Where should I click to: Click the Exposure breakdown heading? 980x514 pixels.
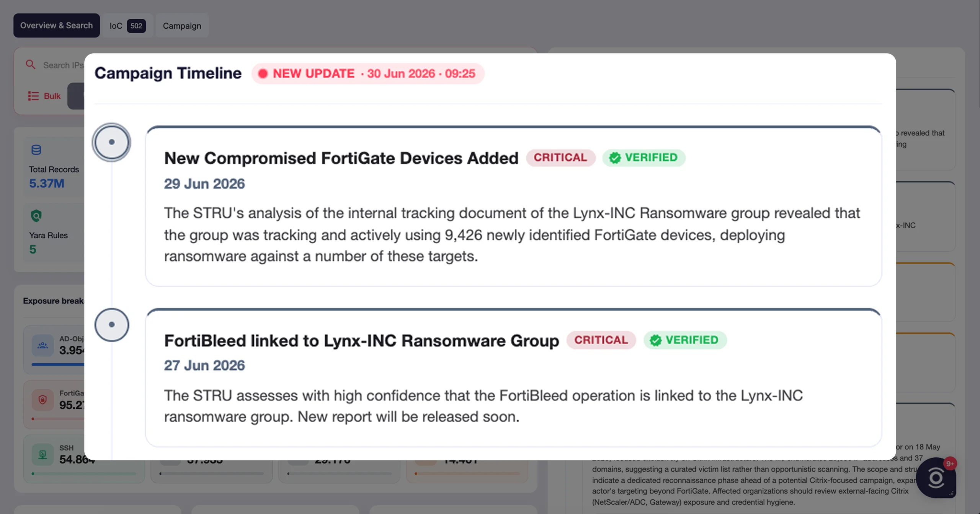point(54,301)
